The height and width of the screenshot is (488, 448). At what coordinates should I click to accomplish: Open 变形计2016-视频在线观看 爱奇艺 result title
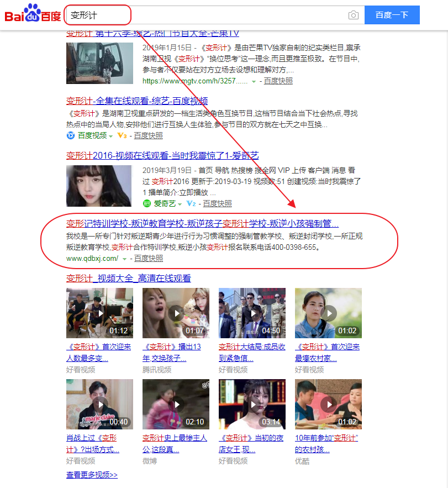point(162,156)
